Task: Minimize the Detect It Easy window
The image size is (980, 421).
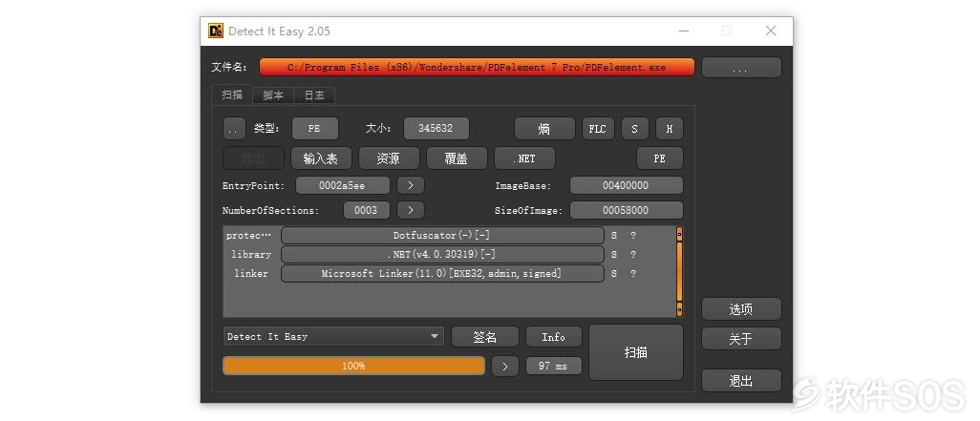Action: click(x=684, y=31)
